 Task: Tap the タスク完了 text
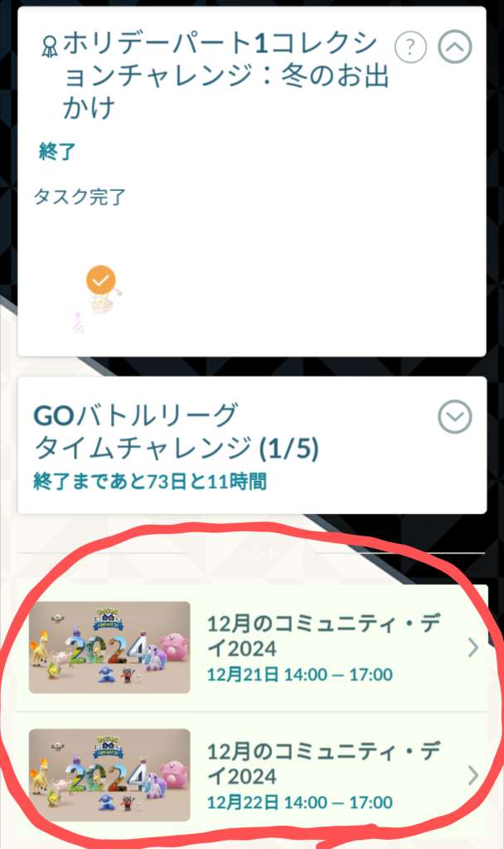tap(80, 196)
